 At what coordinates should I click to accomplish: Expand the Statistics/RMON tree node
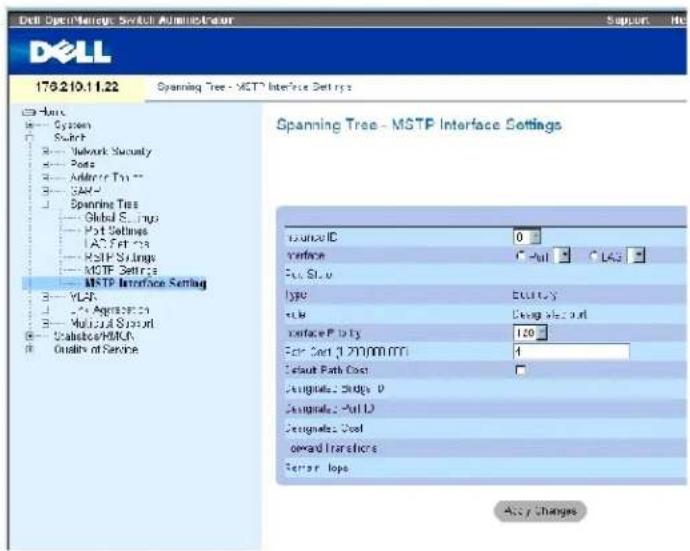[x=29, y=336]
